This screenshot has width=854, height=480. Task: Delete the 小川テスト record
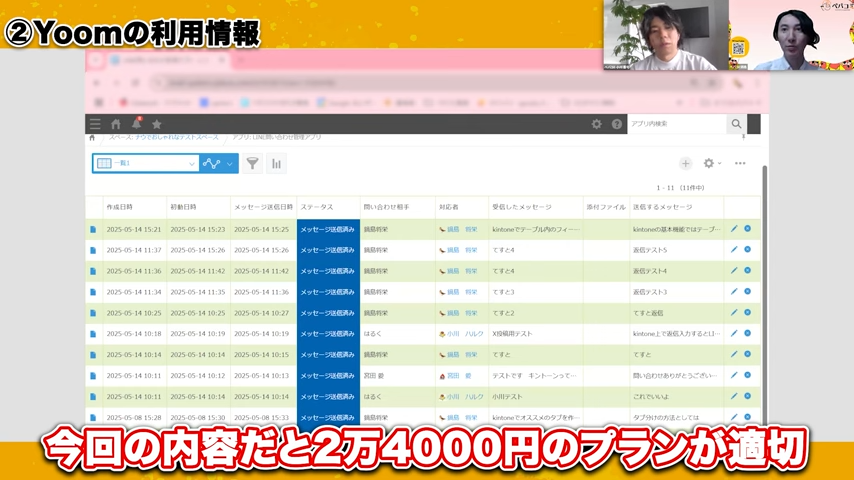[748, 397]
